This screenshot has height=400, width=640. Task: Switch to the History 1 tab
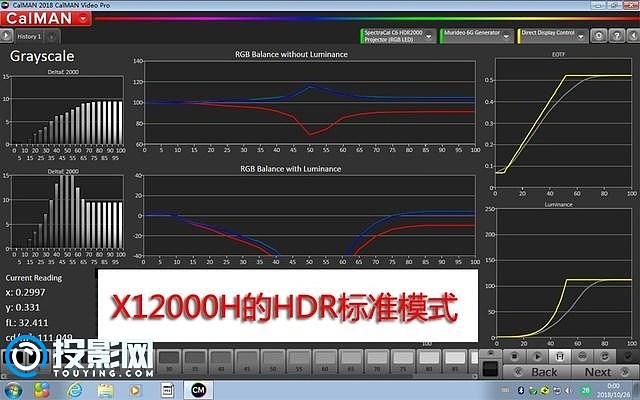(29, 36)
